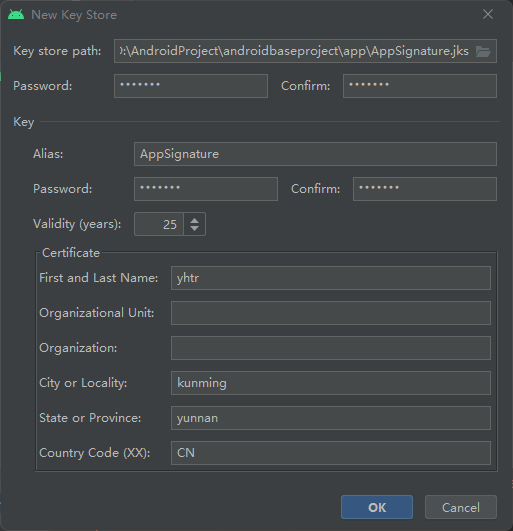Increase validity years with up arrow
513x531 pixels.
pos(194,220)
